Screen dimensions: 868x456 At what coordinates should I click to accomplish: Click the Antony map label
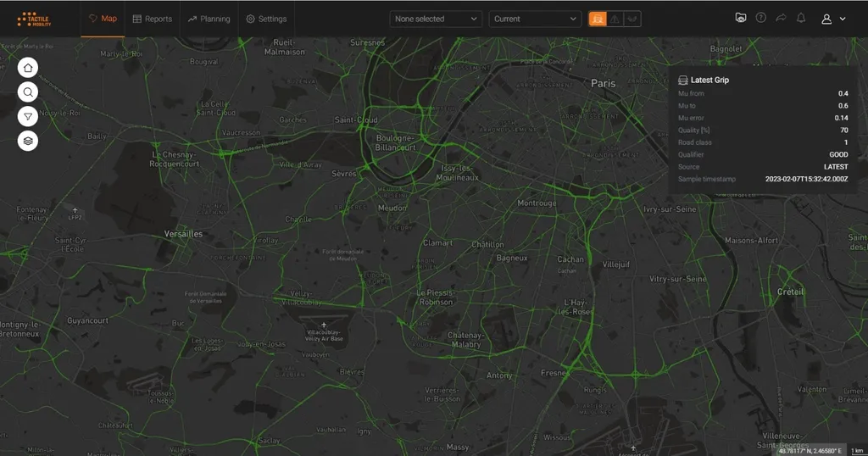[x=498, y=375]
